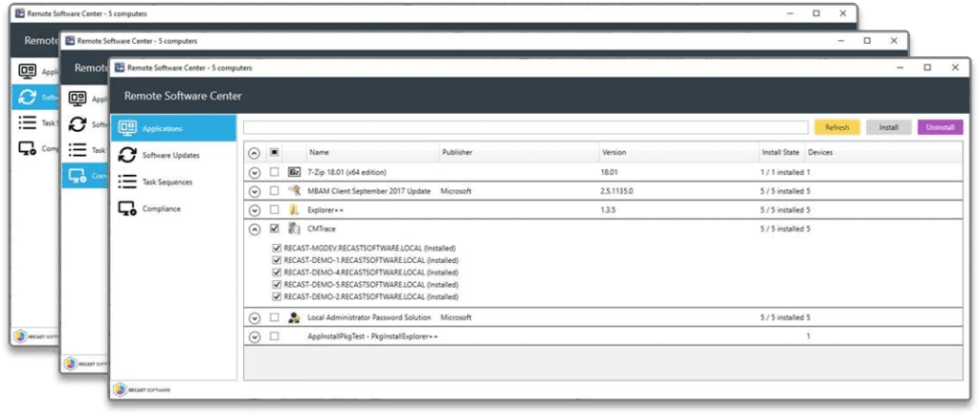Click Software Updates sync icon in front sidebar
This screenshot has width=980, height=415.
point(127,155)
